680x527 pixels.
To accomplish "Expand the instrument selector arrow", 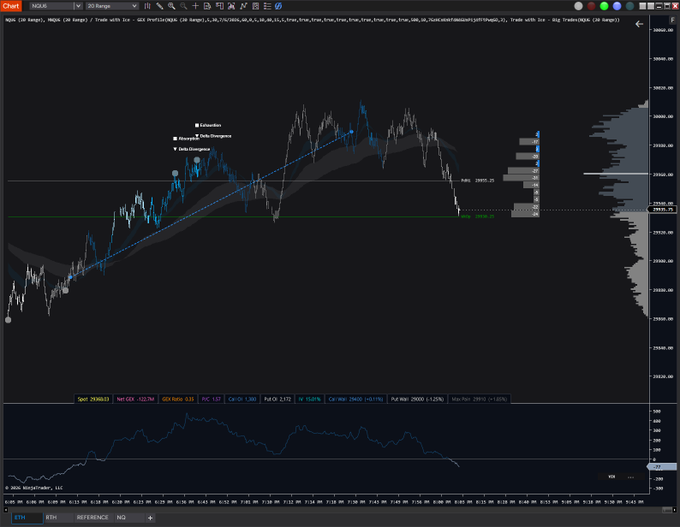I will click(x=78, y=6).
